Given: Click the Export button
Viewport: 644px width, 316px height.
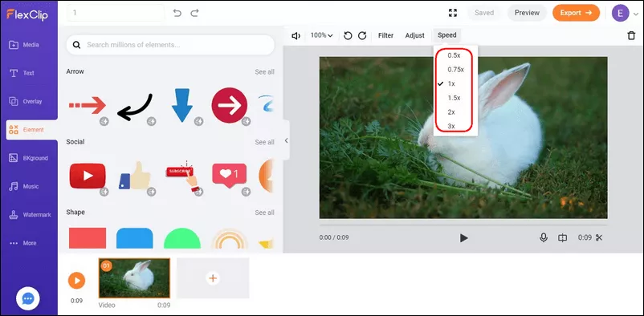Looking at the screenshot, I should (x=576, y=13).
